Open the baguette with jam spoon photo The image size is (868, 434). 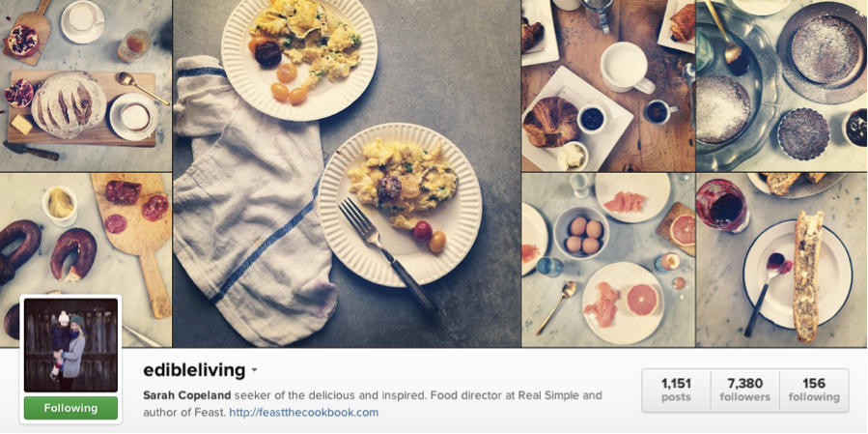click(x=782, y=260)
